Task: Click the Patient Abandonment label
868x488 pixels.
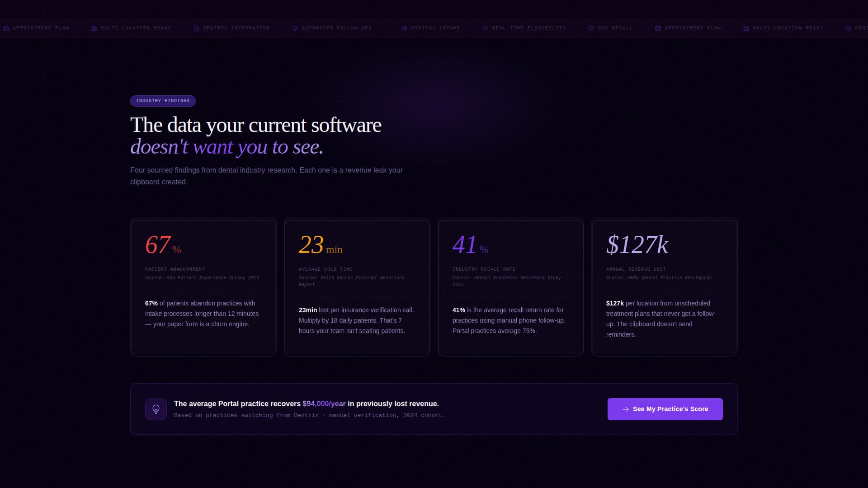Action: click(x=175, y=269)
